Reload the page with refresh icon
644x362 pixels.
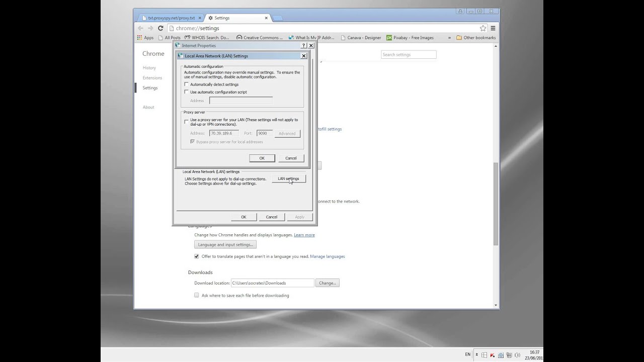pos(160,28)
